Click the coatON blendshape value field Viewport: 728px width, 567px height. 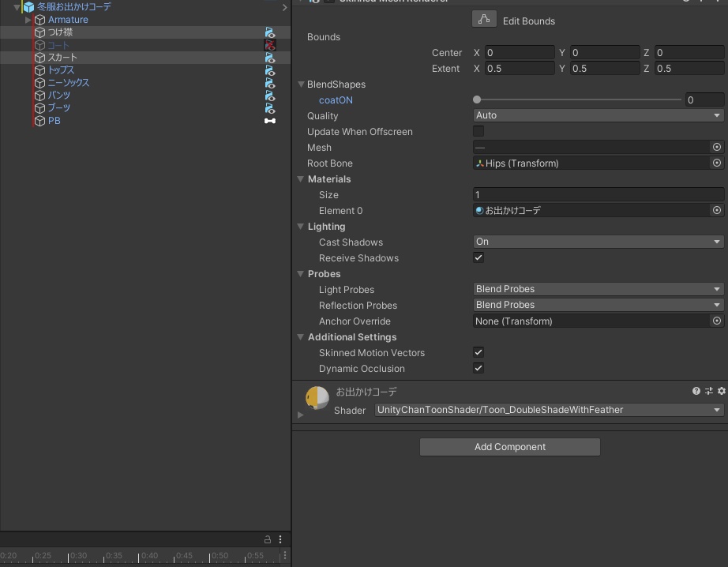(704, 100)
